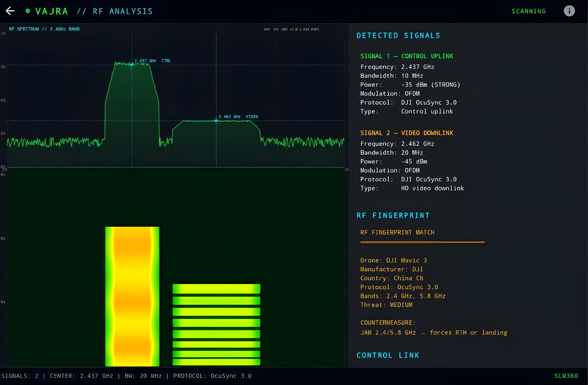
Task: Click the RF Fingerprint Match orange bar
Action: coord(422,242)
